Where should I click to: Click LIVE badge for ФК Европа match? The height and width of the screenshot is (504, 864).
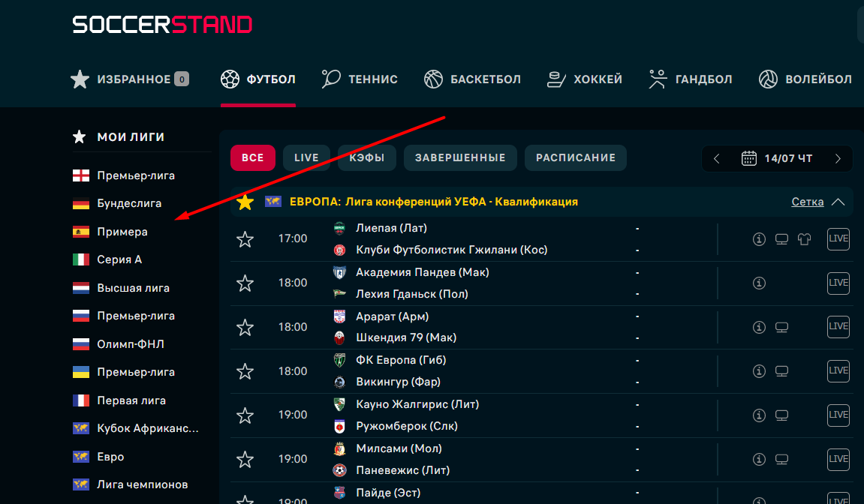point(838,370)
